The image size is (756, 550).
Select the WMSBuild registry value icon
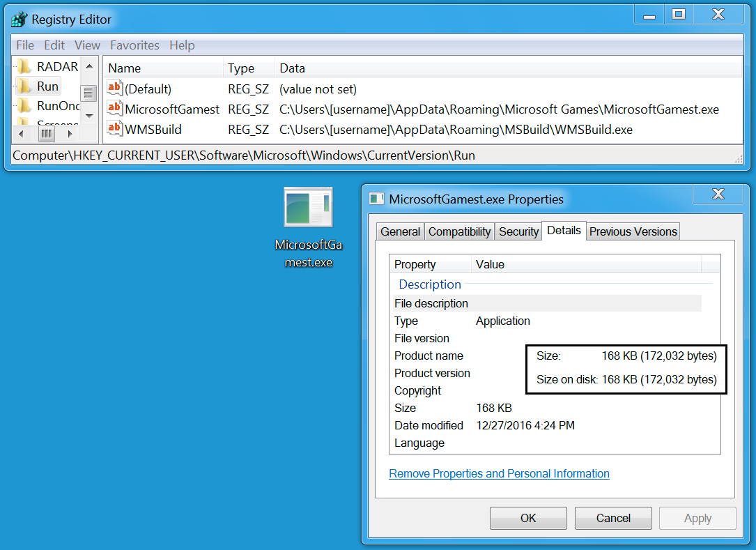coord(114,129)
